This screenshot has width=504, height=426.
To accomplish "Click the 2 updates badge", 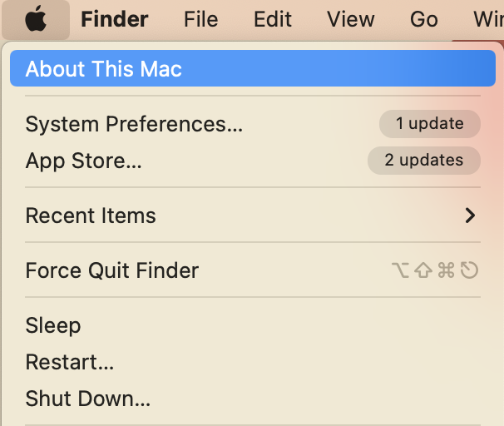I will click(423, 161).
